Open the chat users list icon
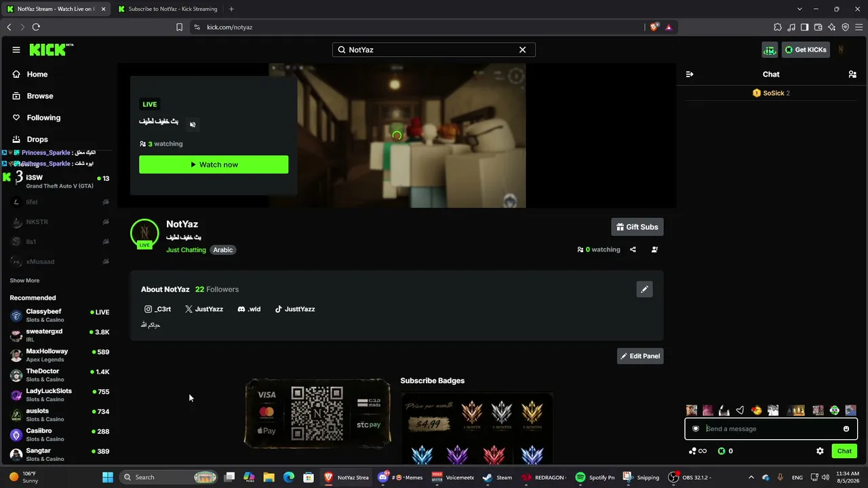The image size is (868, 488). pyautogui.click(x=852, y=75)
